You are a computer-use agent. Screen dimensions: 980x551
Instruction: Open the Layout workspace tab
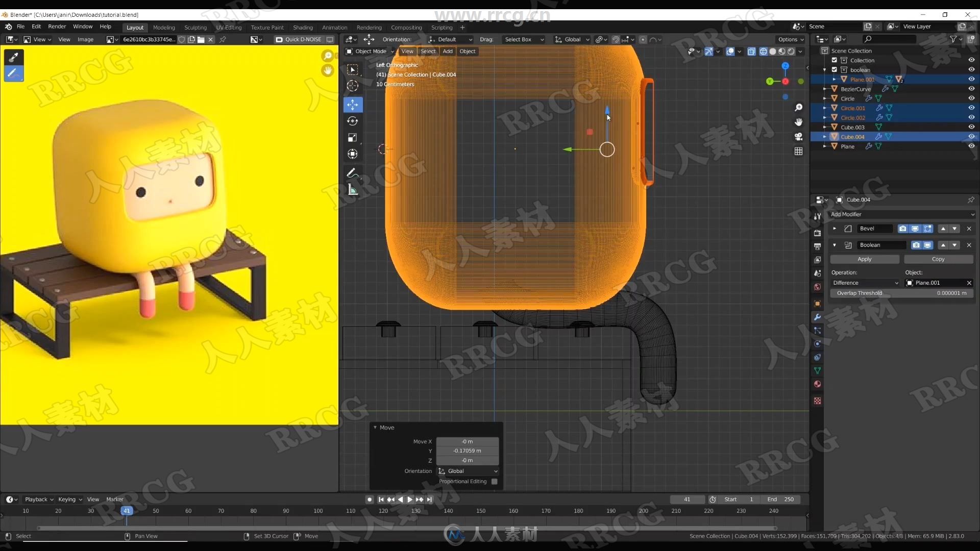(x=133, y=27)
